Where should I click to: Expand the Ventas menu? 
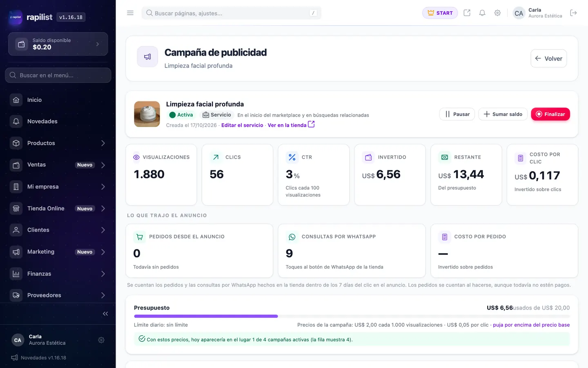[58, 165]
